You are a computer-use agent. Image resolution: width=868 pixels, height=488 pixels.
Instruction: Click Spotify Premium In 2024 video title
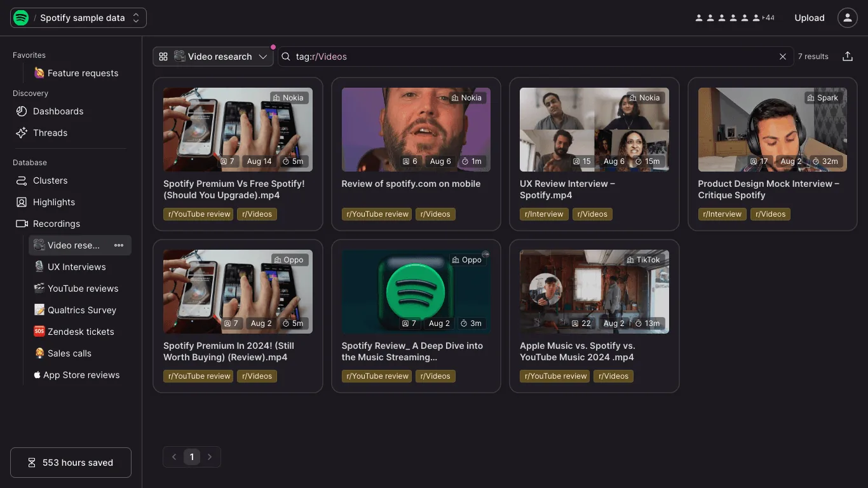(x=229, y=351)
